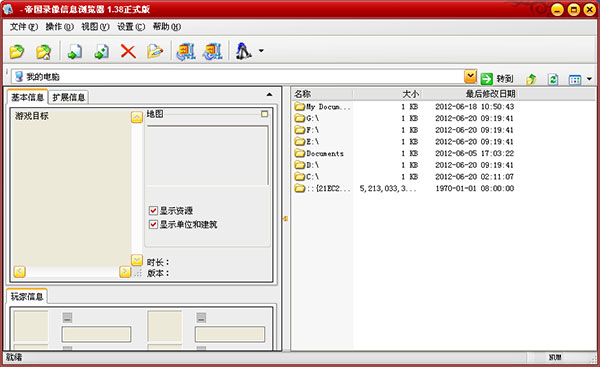Click the 游戏目标 scroll down arrow
This screenshot has width=600, height=367.
137,260
